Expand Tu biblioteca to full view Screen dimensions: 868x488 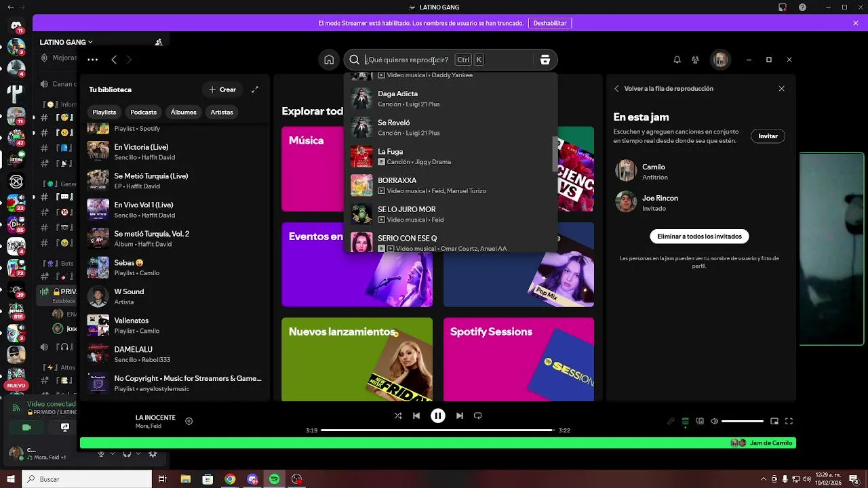point(255,89)
